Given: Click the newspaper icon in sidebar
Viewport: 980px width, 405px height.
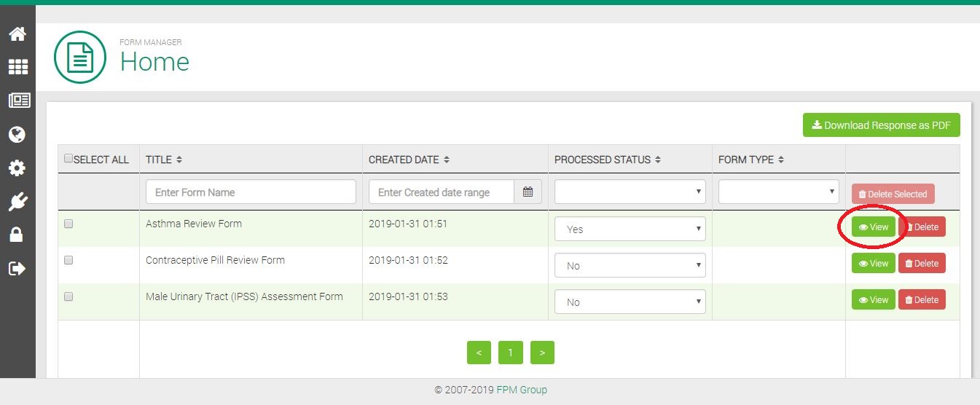Looking at the screenshot, I should (17, 101).
